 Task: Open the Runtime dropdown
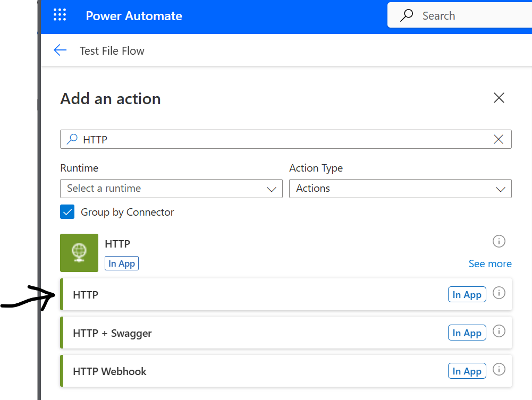tap(171, 189)
